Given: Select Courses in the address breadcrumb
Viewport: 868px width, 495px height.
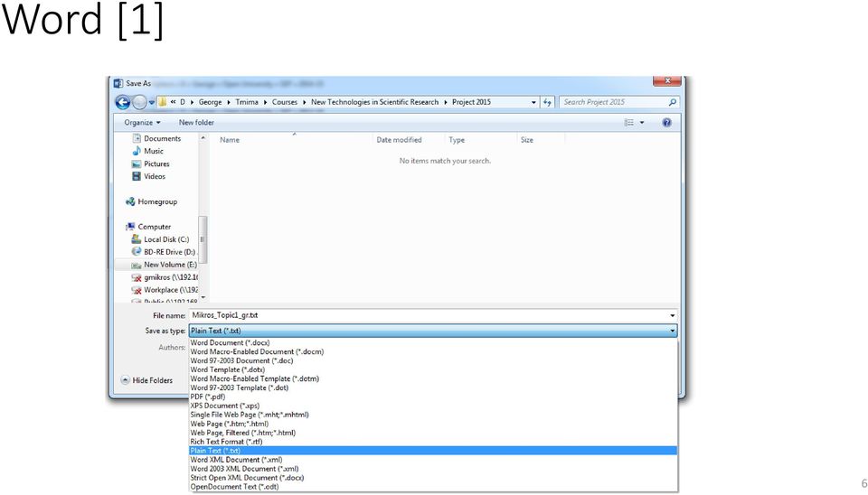Looking at the screenshot, I should (285, 102).
